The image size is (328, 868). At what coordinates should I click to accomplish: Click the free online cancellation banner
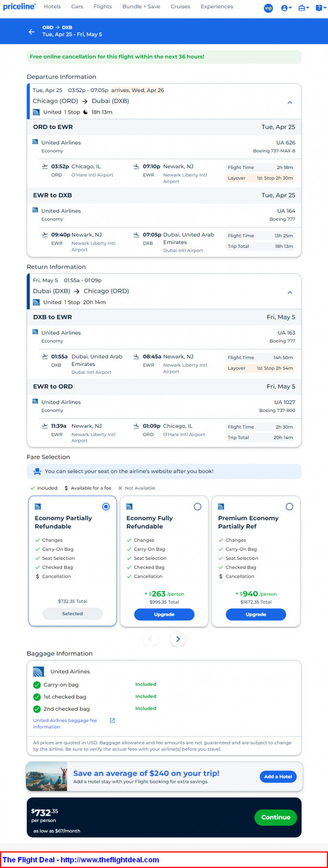pos(164,57)
